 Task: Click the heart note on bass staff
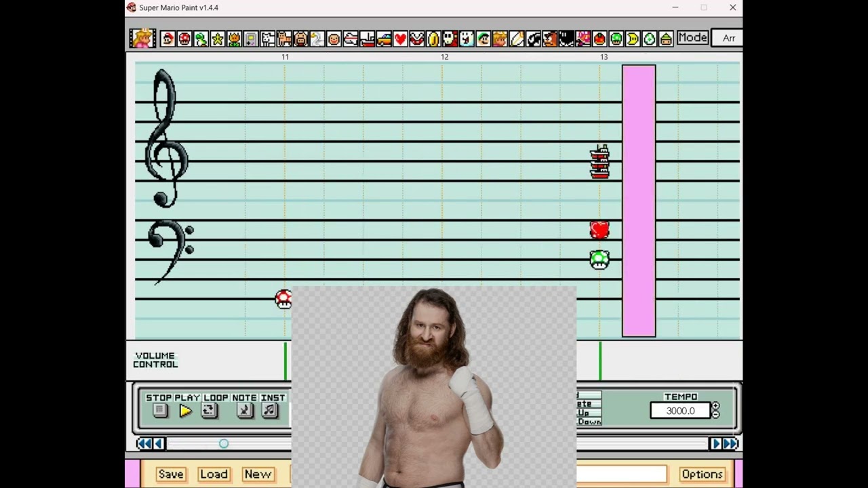tap(599, 230)
